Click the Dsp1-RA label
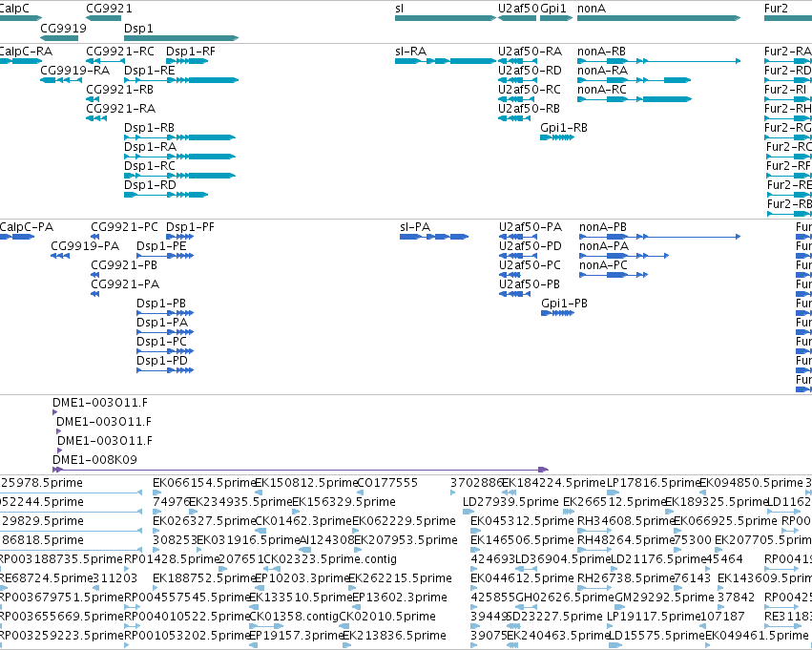This screenshot has height=650, width=812. 150,147
